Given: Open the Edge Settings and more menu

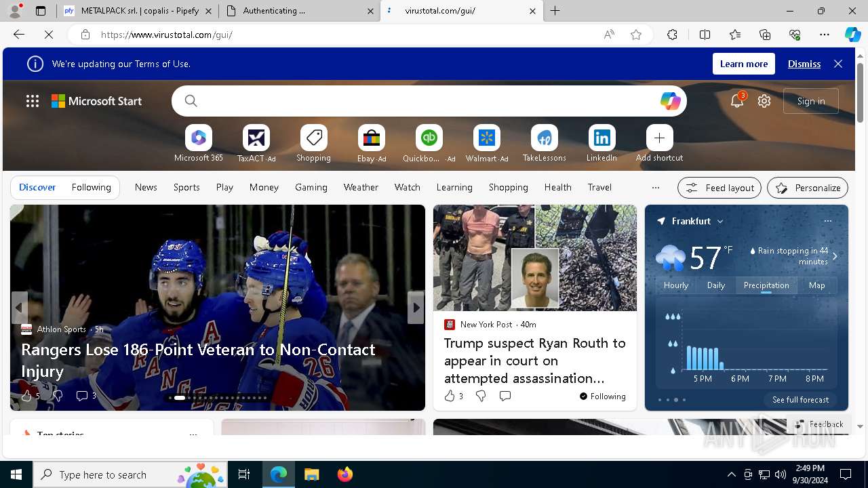Looking at the screenshot, I should coord(825,35).
